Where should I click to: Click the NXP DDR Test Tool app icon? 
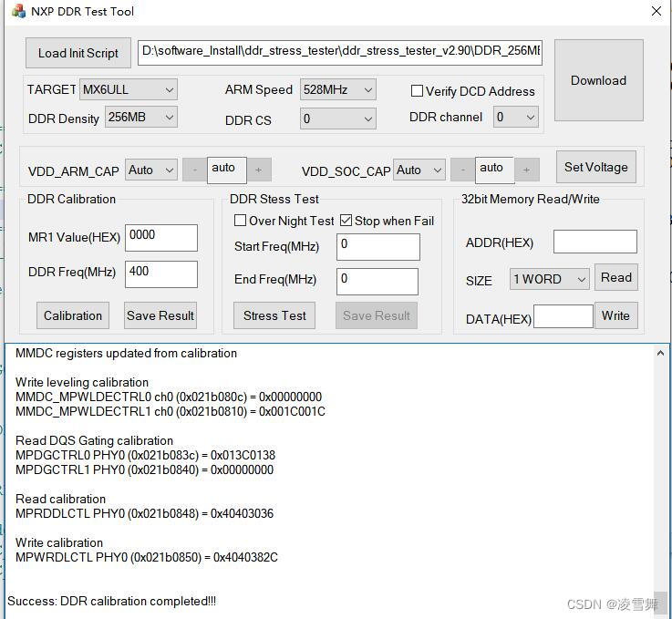pyautogui.click(x=18, y=11)
